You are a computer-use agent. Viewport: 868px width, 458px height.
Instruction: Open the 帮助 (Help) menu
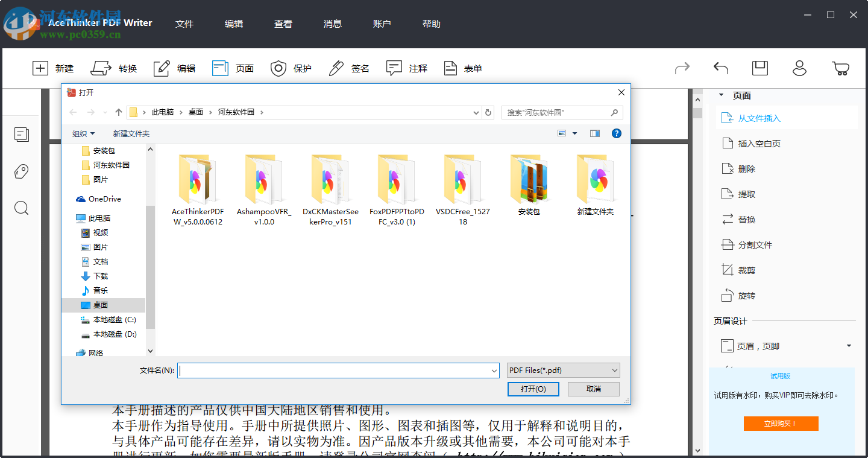click(x=432, y=24)
